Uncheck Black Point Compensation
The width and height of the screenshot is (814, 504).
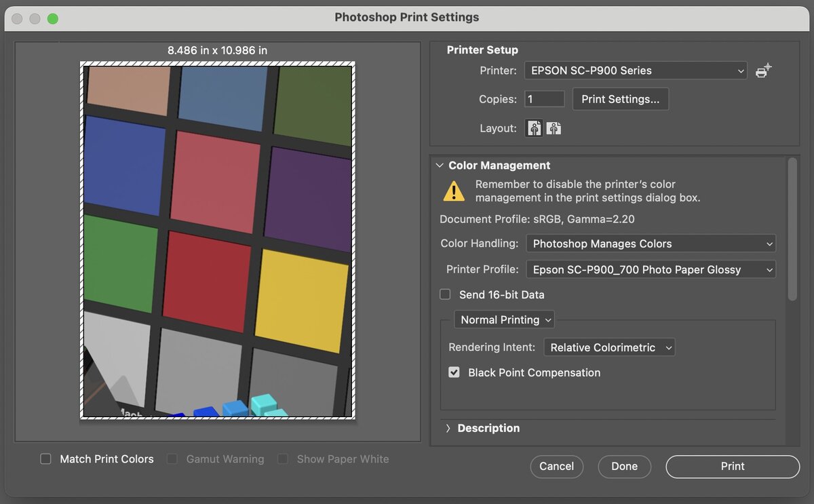click(454, 372)
